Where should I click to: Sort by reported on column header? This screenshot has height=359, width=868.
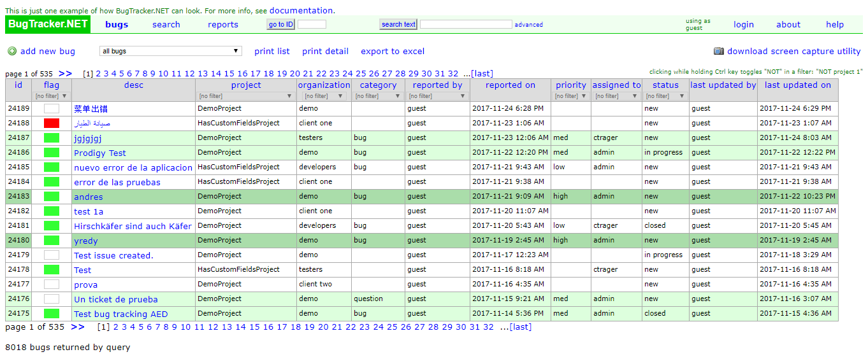pyautogui.click(x=510, y=85)
